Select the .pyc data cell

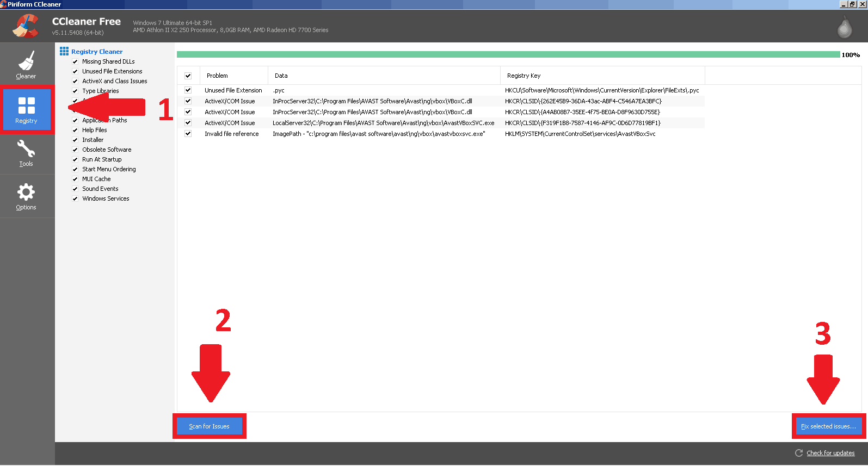(x=279, y=90)
